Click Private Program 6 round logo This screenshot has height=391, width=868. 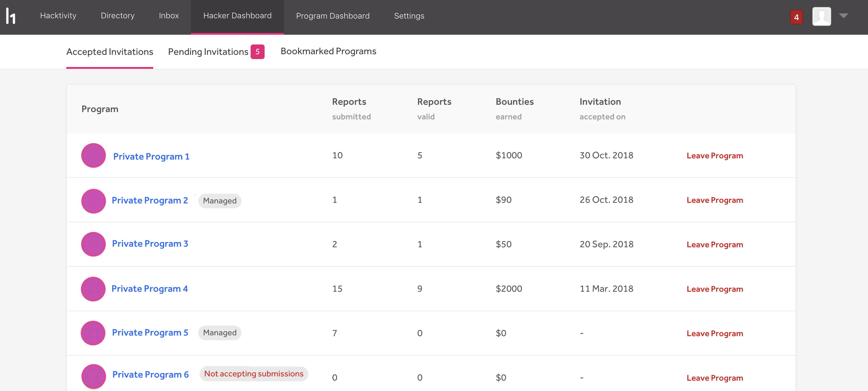pos(93,376)
